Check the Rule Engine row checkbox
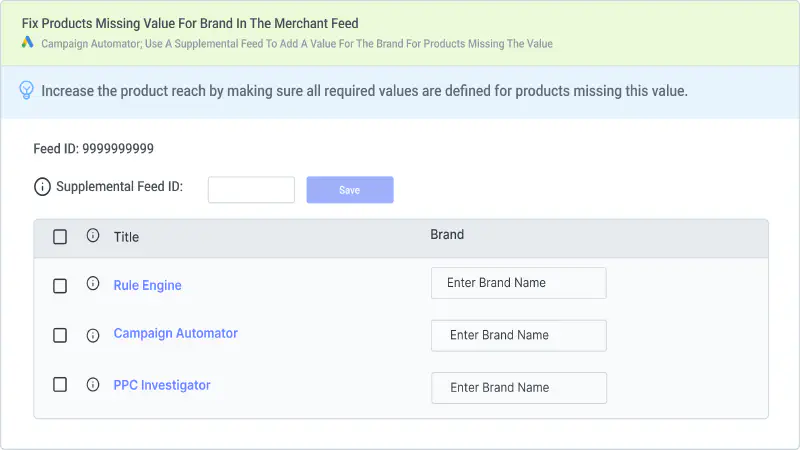Image resolution: width=800 pixels, height=450 pixels. pos(60,286)
